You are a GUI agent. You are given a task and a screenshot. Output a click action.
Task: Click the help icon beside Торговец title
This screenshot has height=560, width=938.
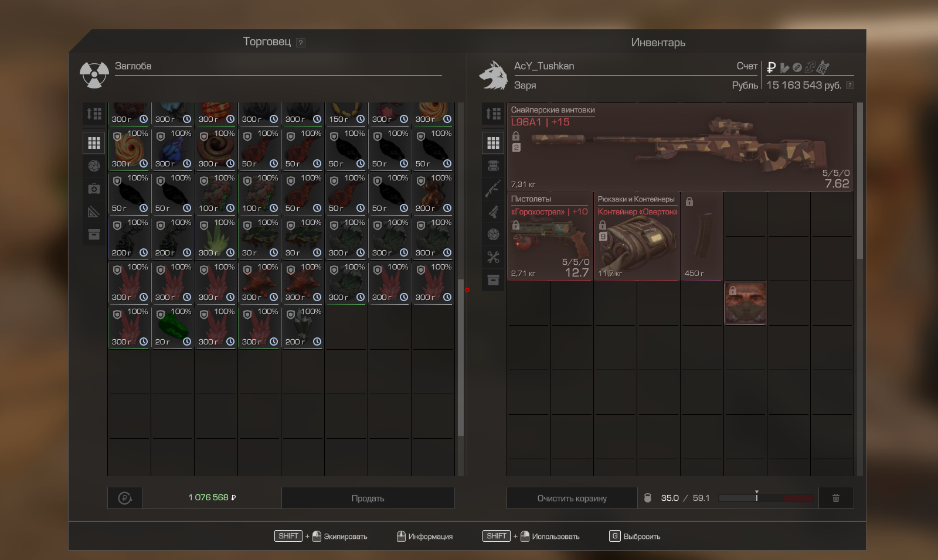(x=301, y=43)
